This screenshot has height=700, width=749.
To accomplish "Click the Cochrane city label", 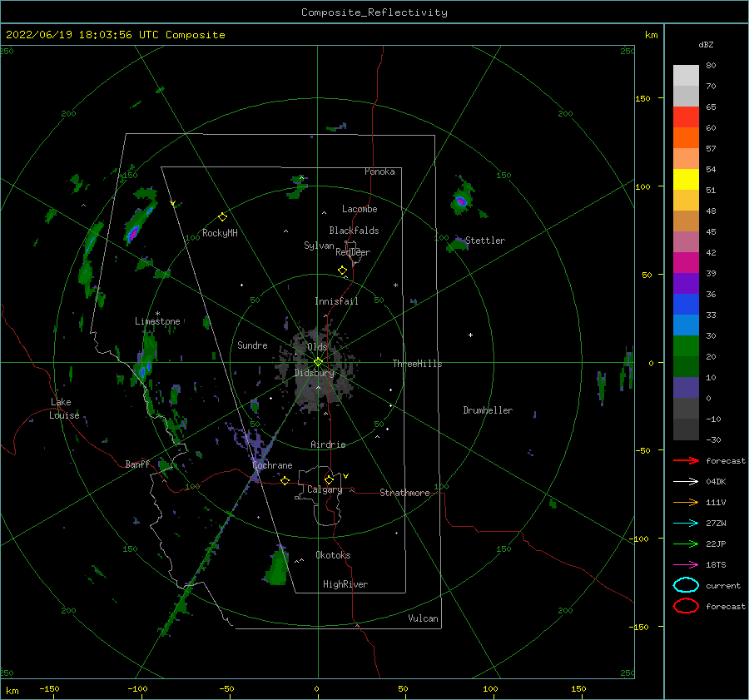I will [x=272, y=465].
